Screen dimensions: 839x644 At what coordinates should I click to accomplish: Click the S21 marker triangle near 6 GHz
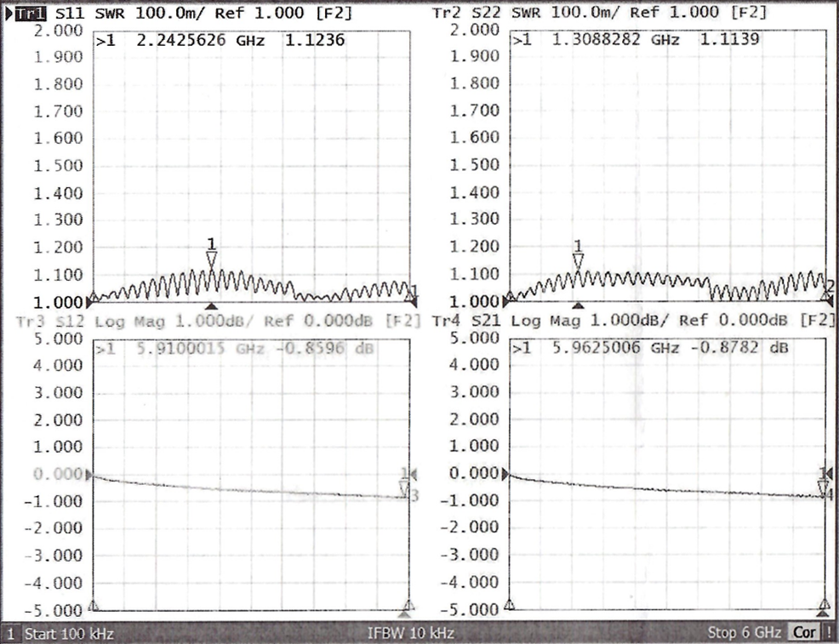(x=823, y=487)
